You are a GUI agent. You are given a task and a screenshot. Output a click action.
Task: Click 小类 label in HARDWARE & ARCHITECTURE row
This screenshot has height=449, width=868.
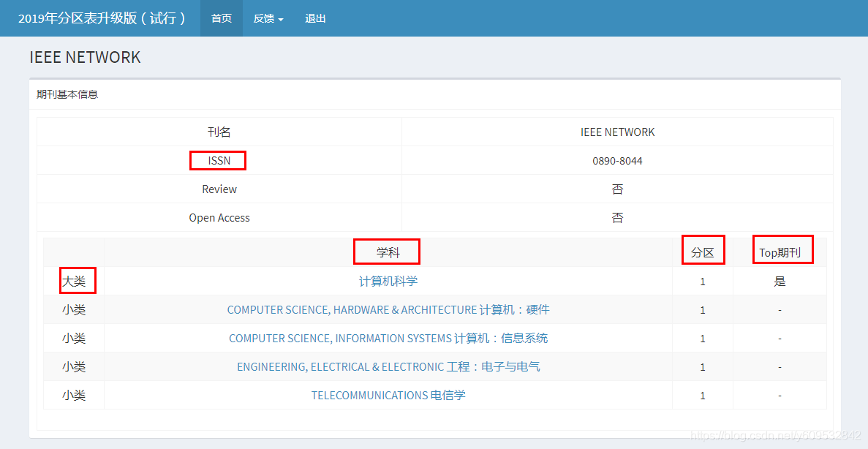pyautogui.click(x=74, y=310)
